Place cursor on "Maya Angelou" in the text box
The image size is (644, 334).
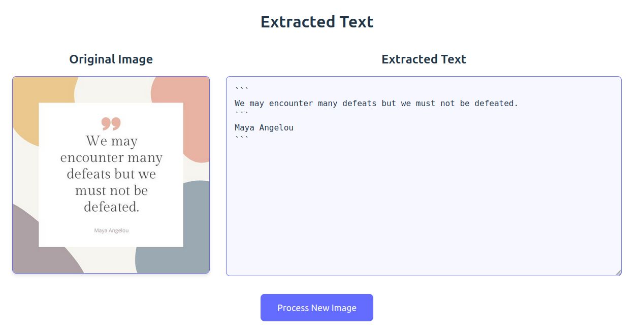[264, 128]
